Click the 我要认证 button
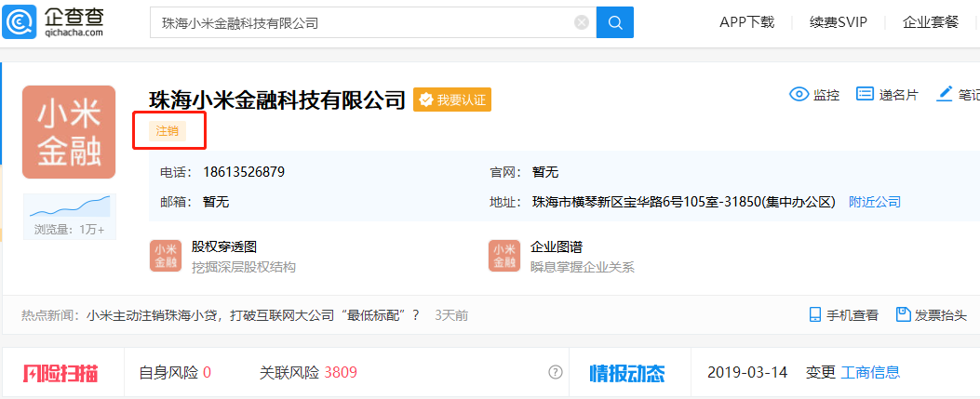This screenshot has width=980, height=399. pyautogui.click(x=452, y=100)
